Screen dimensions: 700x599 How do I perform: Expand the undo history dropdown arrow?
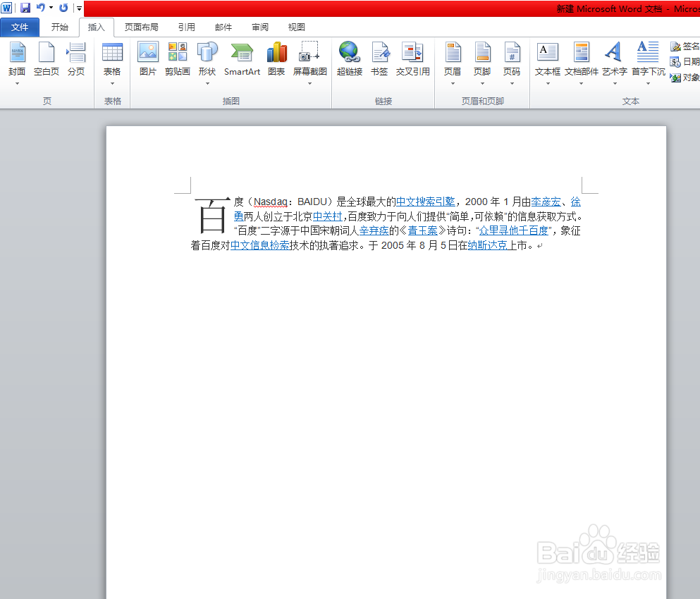tap(51, 8)
